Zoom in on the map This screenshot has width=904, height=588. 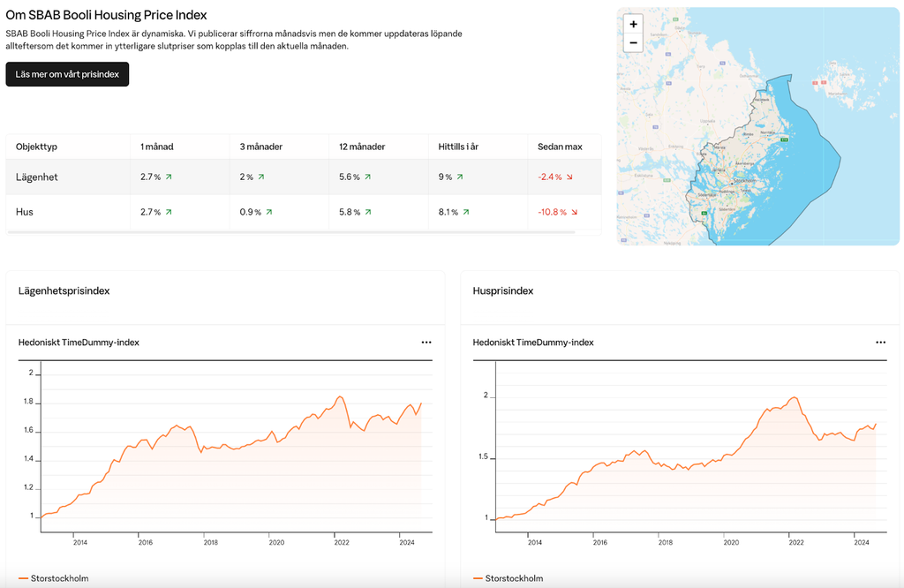pyautogui.click(x=633, y=25)
